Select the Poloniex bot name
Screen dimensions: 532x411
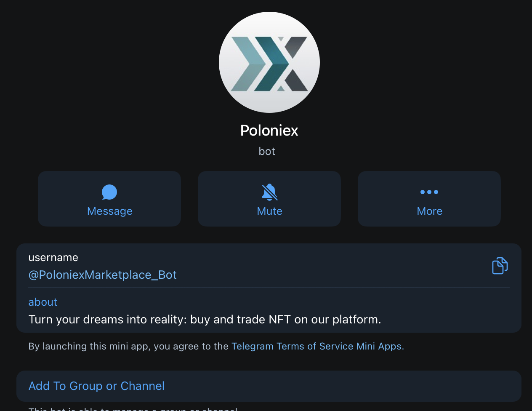pos(269,130)
